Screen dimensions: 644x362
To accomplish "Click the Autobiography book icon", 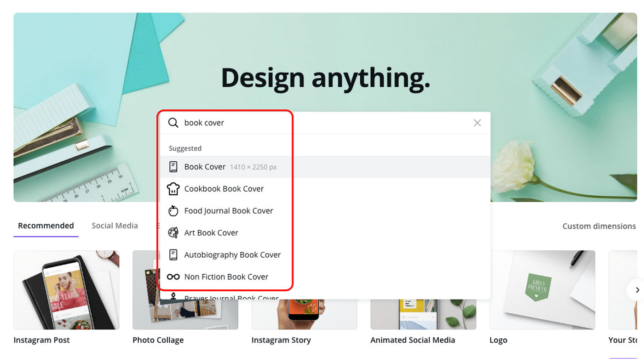I will (173, 255).
